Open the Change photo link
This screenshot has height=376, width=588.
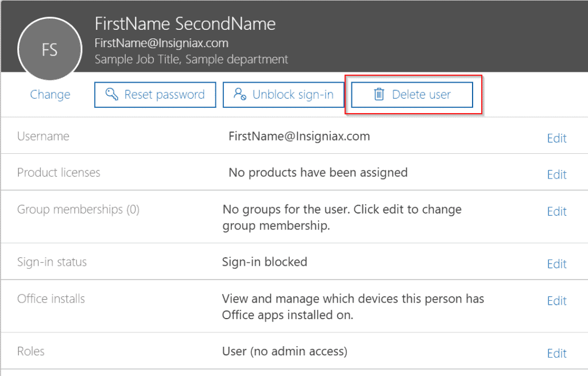[x=51, y=95]
